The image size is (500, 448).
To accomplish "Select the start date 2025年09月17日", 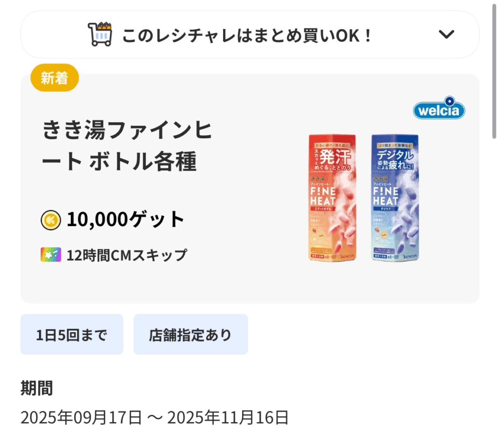I will click(x=81, y=418).
